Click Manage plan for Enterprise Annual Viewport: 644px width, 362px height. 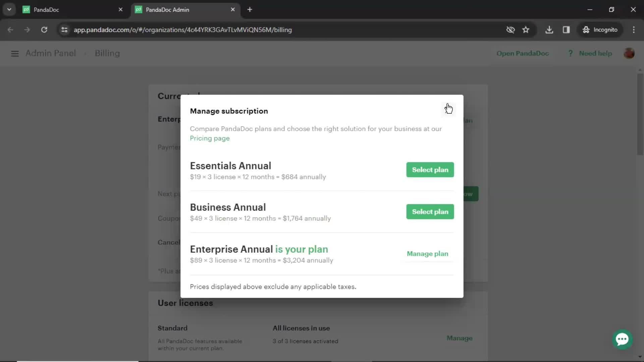pos(427,254)
